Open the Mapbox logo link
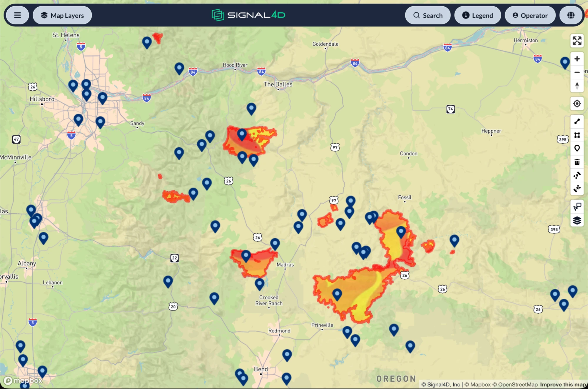The image size is (588, 389). 23,380
